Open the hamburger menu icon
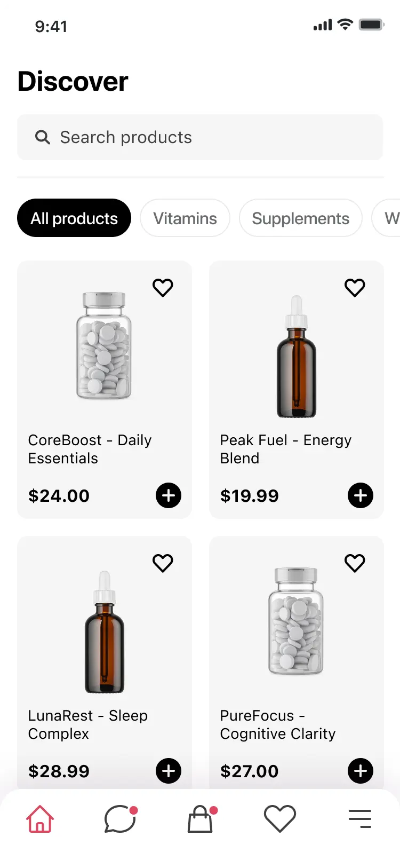The width and height of the screenshot is (400, 868). (360, 818)
